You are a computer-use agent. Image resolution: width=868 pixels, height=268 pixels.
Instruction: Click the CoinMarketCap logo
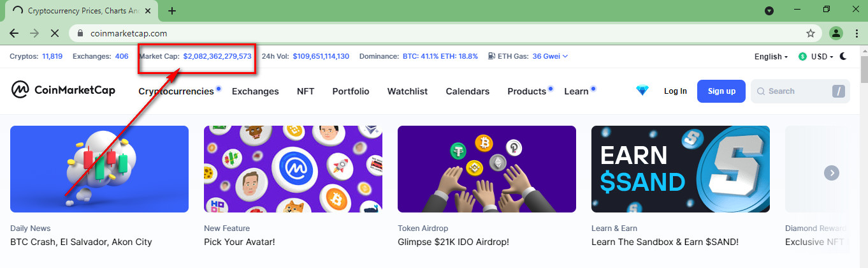click(63, 91)
